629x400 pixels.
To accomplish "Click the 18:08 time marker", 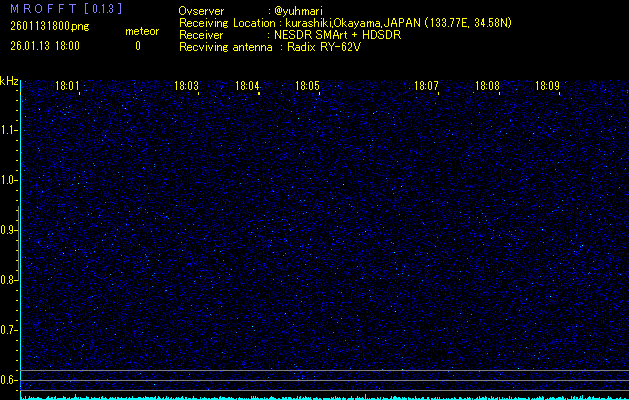I will coord(487,87).
